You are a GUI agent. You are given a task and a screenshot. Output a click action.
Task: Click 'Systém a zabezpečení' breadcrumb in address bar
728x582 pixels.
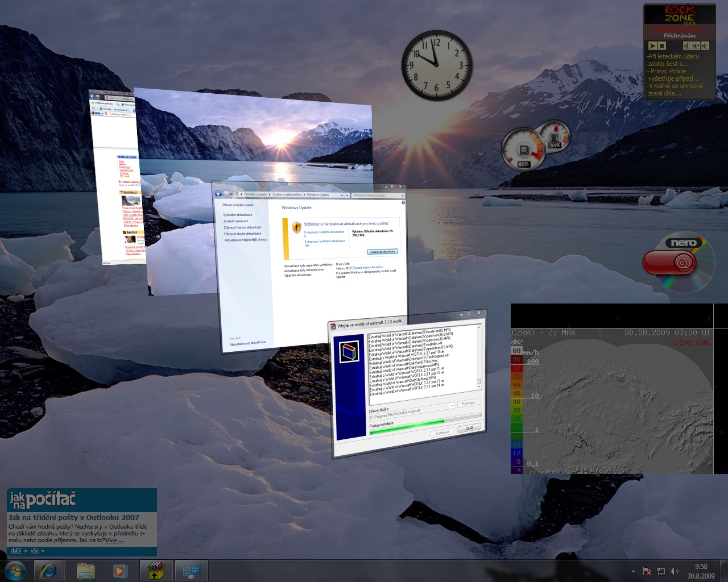(287, 194)
